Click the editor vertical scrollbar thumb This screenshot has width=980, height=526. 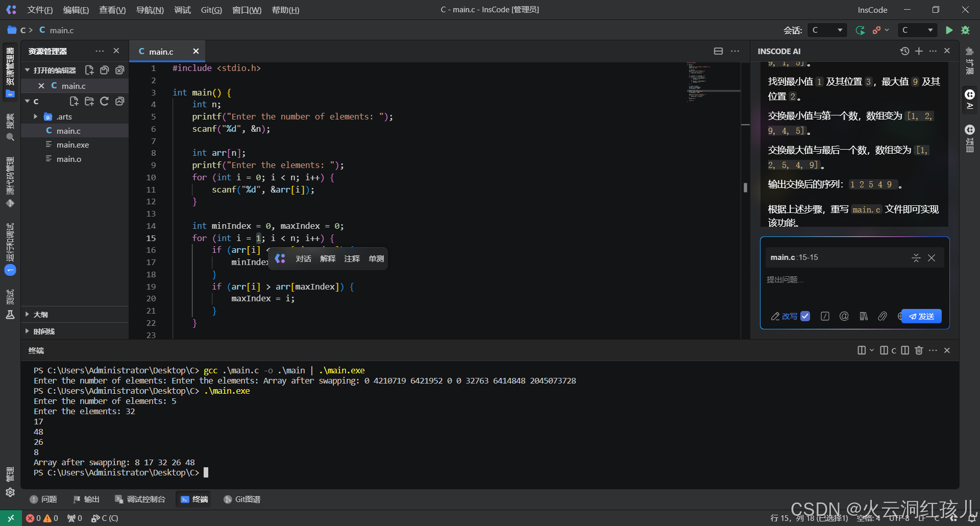[x=746, y=187]
